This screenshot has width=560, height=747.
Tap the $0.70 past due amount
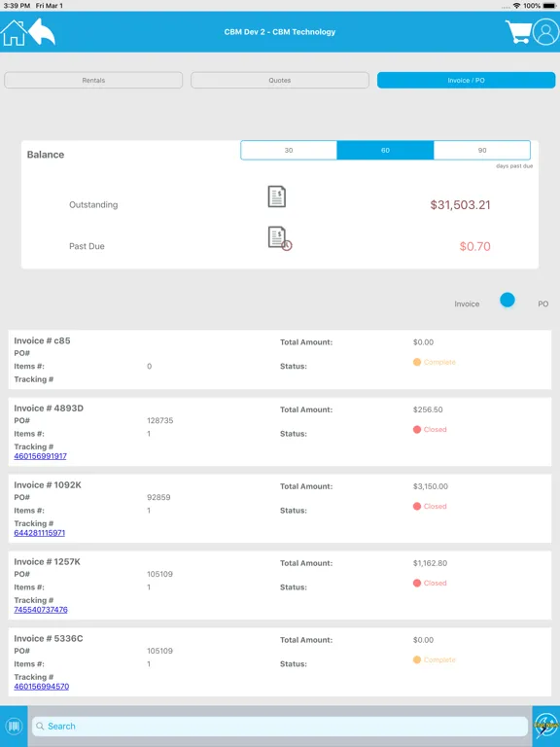click(474, 246)
